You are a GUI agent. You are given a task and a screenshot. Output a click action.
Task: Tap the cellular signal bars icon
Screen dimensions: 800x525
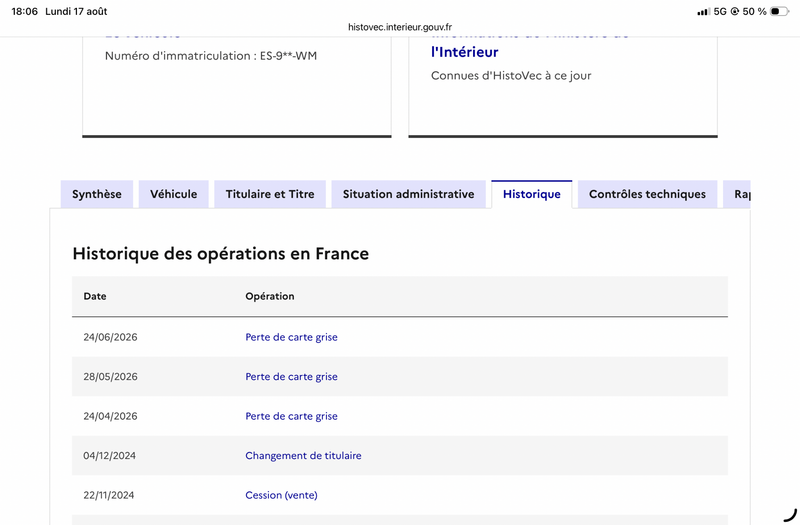(x=704, y=11)
